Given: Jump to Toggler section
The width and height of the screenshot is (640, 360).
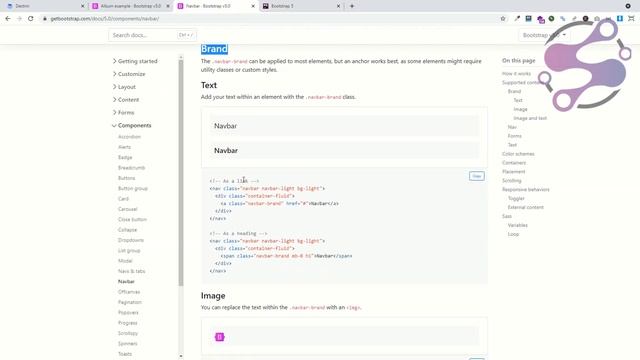Looking at the screenshot, I should (x=516, y=198).
